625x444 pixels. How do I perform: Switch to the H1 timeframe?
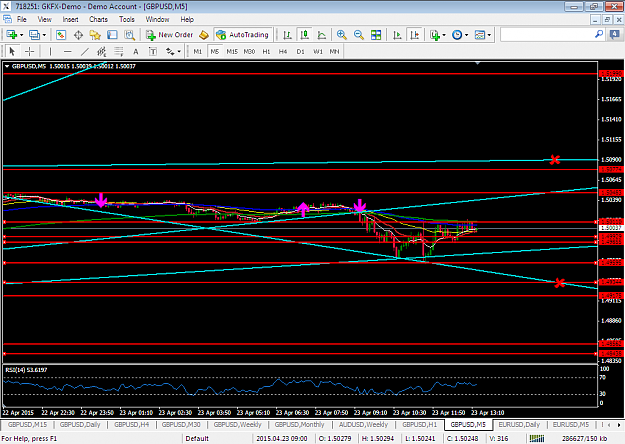[266, 51]
